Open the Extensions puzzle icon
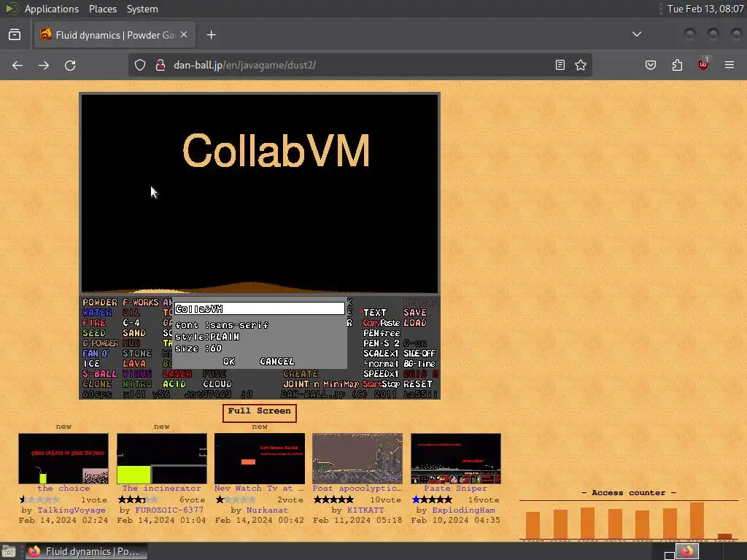747x560 pixels. click(677, 65)
